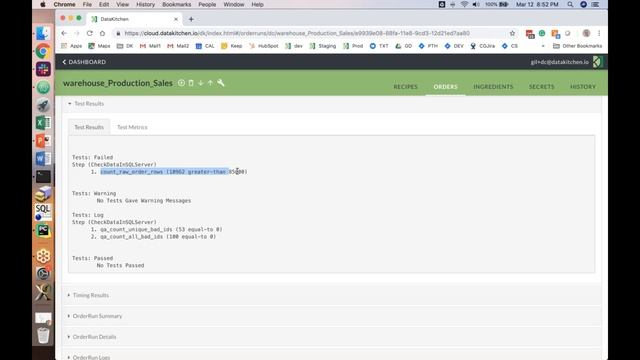Open Terminal from the dock
This screenshot has width=640, height=360.
(43, 176)
